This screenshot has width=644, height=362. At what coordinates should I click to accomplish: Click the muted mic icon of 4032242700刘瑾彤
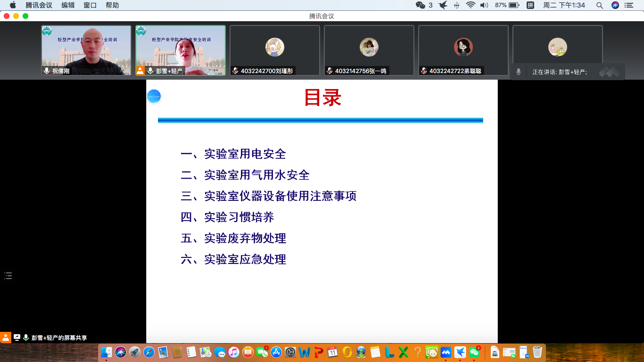point(235,71)
